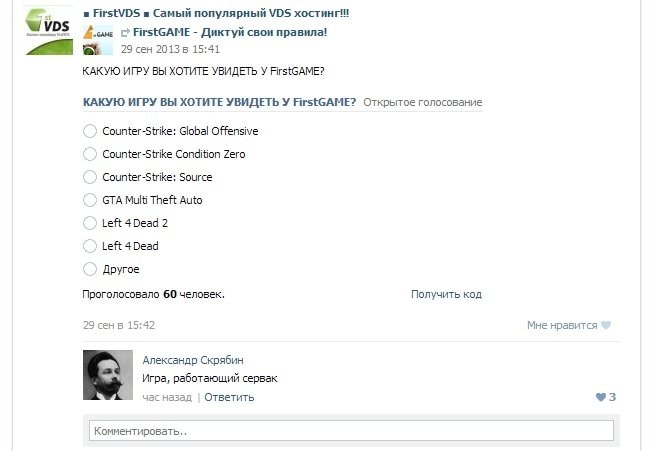Focus the Комментировать input field
The height and width of the screenshot is (451, 670).
coord(351,431)
